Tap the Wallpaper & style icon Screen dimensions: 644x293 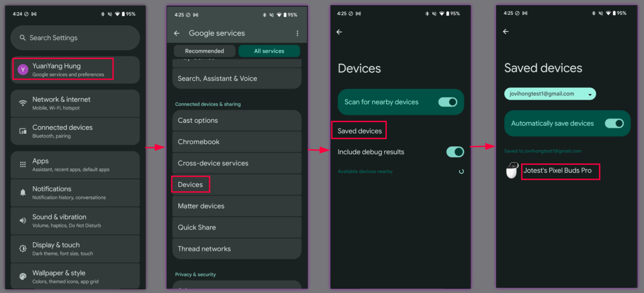click(23, 276)
